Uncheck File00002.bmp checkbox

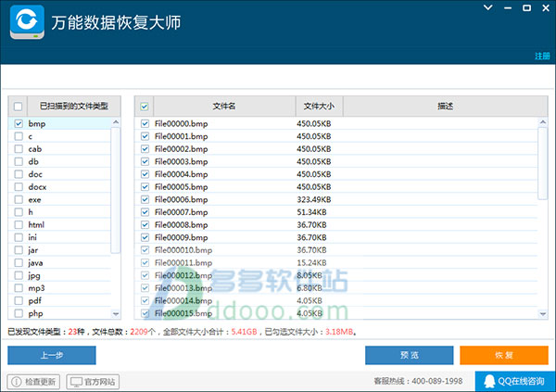[x=145, y=149]
